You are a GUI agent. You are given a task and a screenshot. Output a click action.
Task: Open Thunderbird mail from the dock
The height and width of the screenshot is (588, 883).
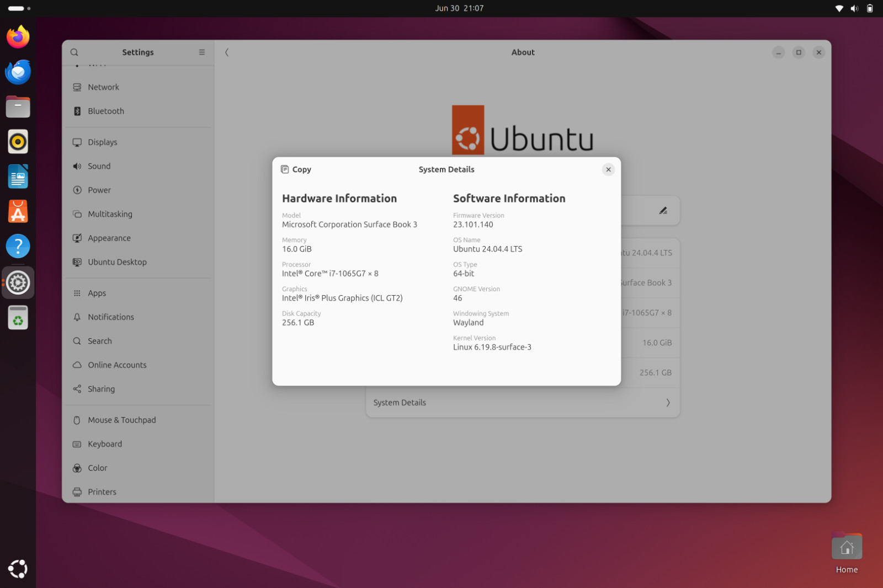18,72
